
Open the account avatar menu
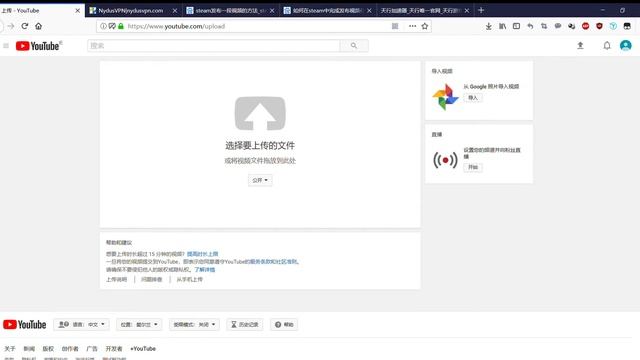click(626, 46)
